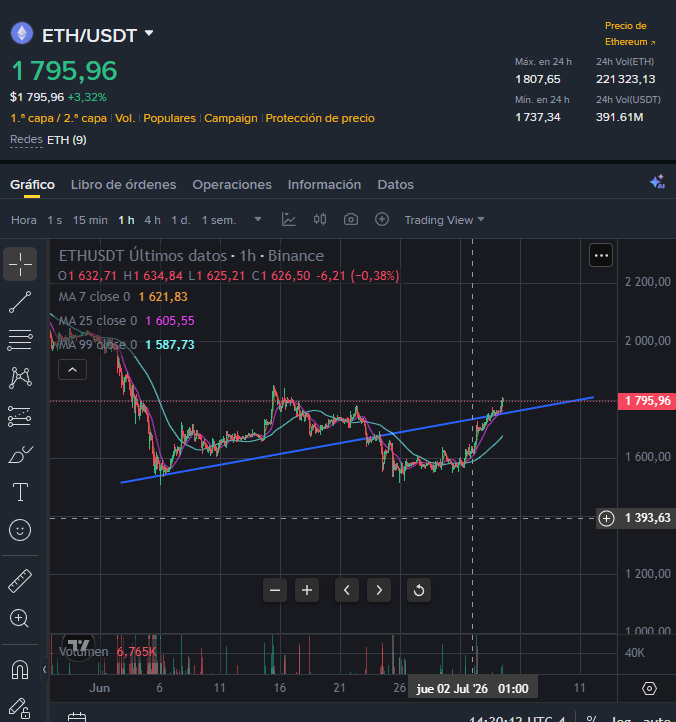Select the crosshair cursor tool

(x=20, y=264)
